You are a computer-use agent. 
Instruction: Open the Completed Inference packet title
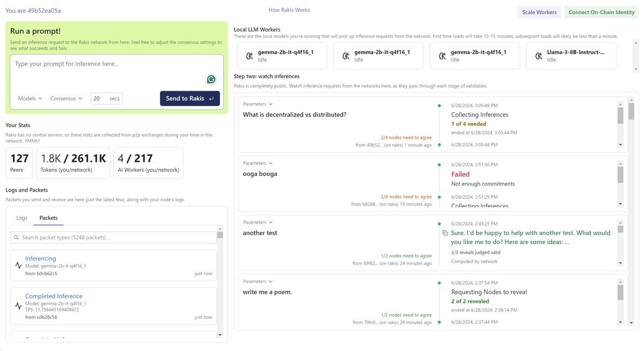(x=54, y=296)
